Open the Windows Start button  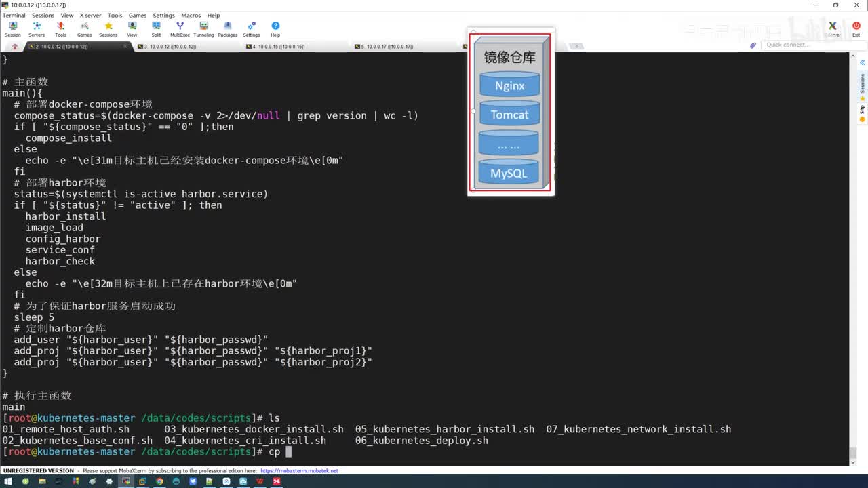click(x=8, y=481)
